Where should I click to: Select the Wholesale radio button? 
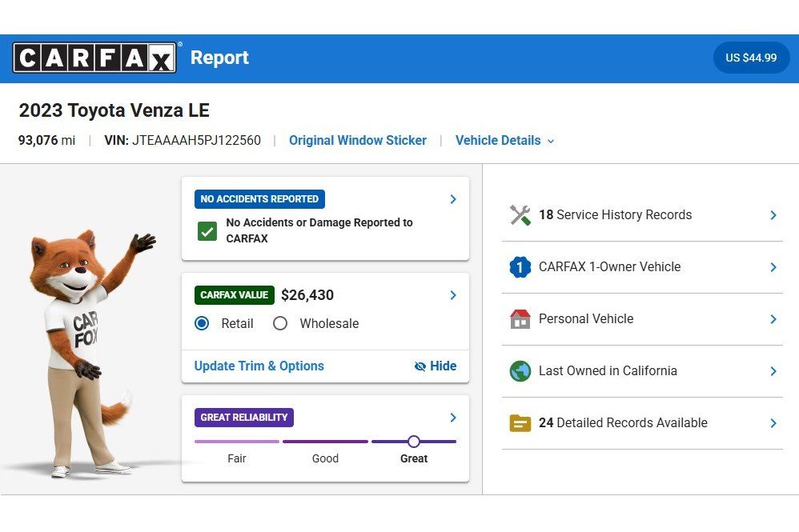click(280, 323)
